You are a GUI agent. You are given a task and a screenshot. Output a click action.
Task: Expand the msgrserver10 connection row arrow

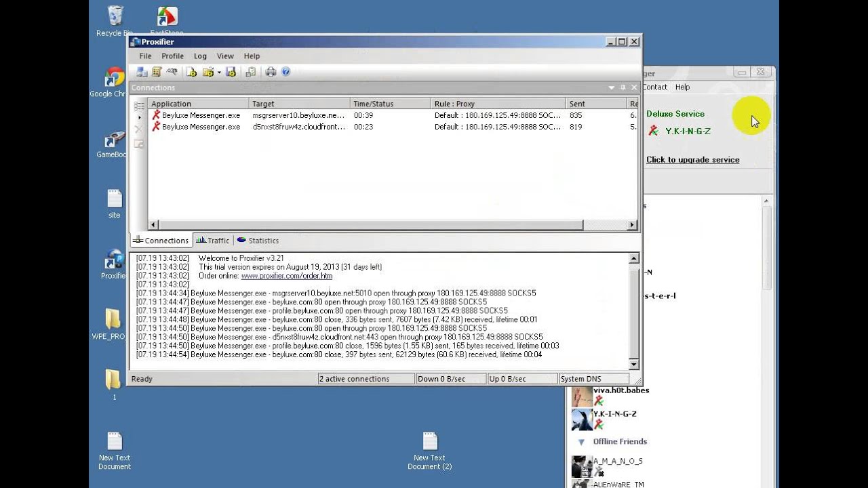pyautogui.click(x=140, y=117)
